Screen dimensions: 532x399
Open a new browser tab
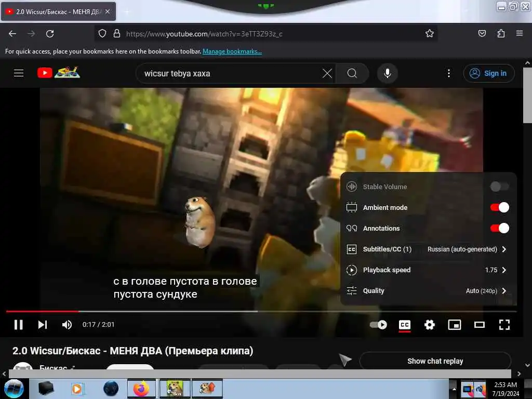[x=127, y=12]
